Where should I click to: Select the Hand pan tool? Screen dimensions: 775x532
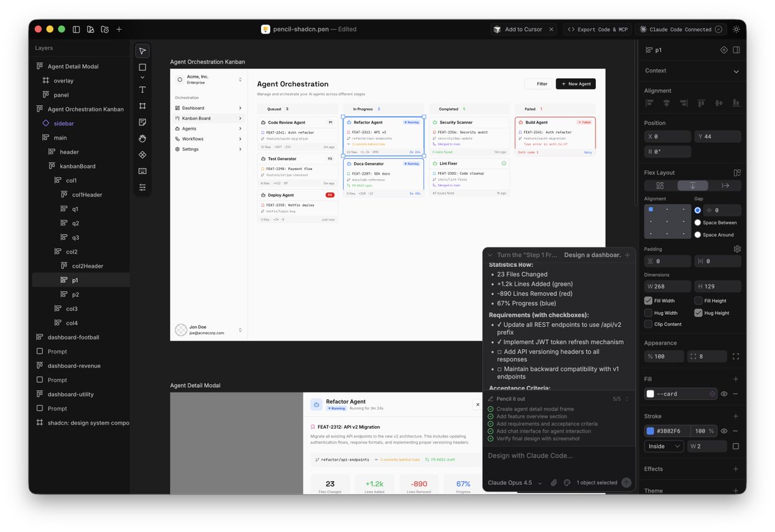(142, 138)
